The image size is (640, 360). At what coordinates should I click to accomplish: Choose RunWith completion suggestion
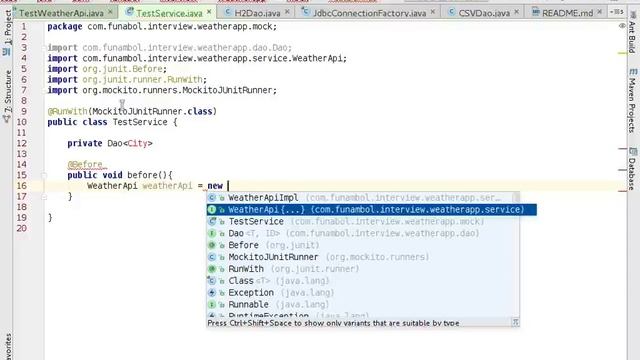coord(363,269)
